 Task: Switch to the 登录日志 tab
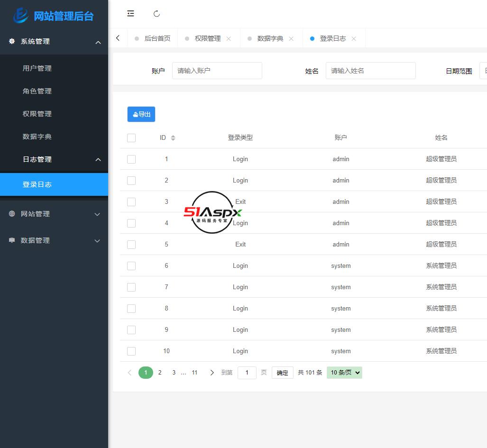pyautogui.click(x=332, y=38)
